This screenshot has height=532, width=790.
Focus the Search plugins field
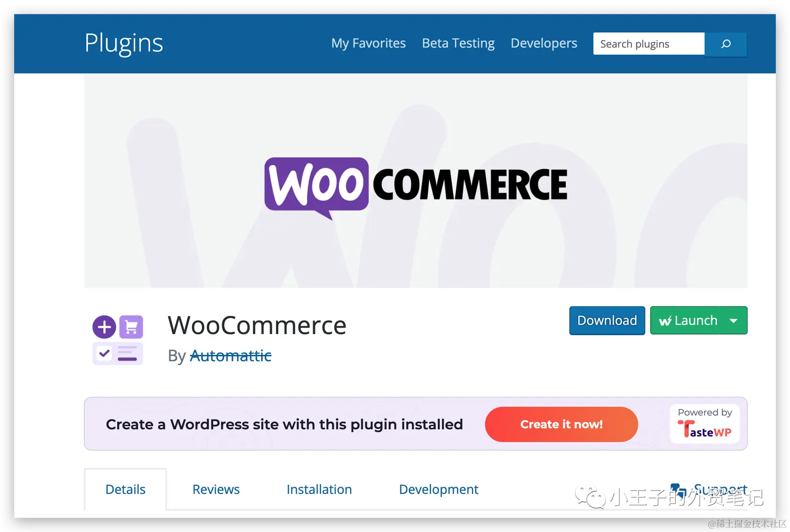point(649,44)
